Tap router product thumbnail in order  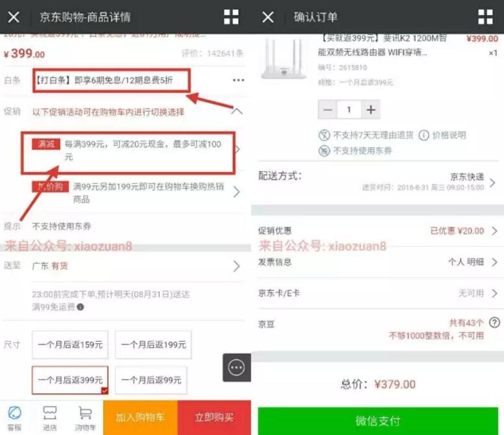click(x=283, y=59)
